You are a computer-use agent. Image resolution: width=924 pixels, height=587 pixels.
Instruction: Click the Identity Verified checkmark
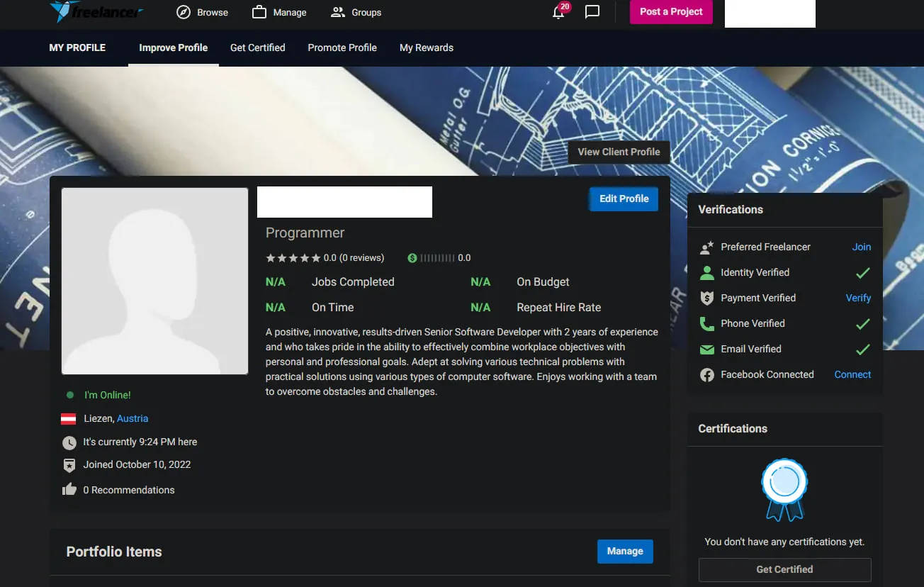pos(862,273)
